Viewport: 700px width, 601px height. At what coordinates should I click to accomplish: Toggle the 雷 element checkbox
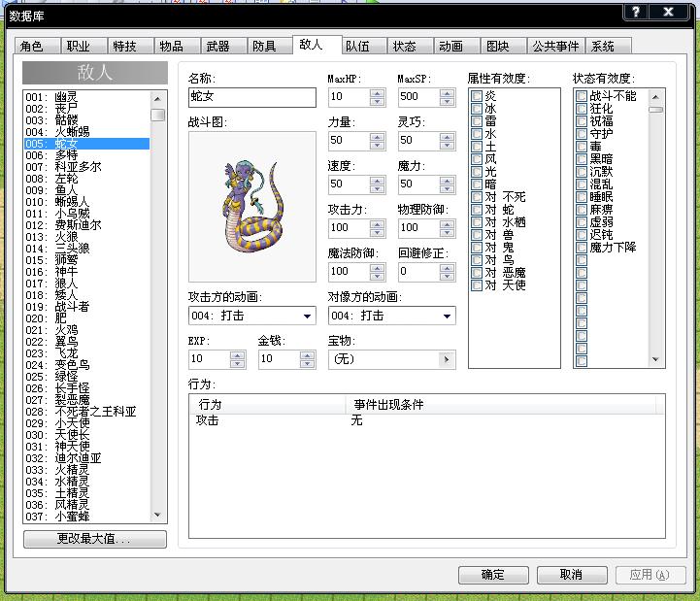(477, 121)
